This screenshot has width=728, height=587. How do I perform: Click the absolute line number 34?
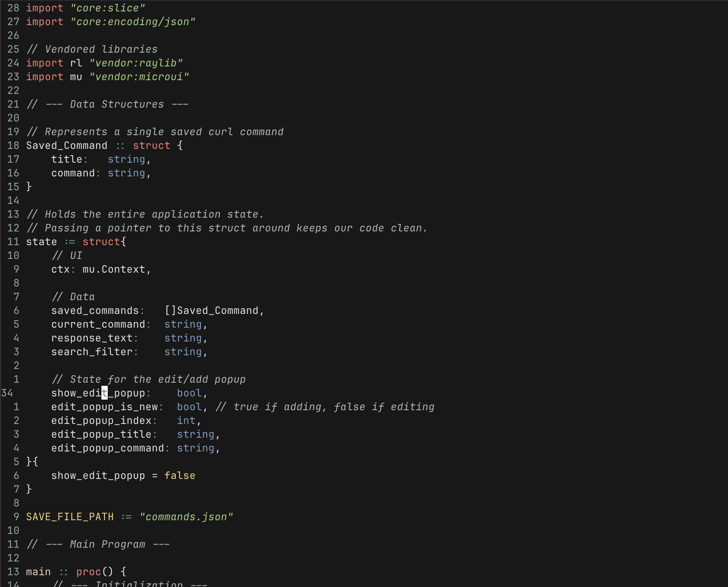tap(7, 393)
